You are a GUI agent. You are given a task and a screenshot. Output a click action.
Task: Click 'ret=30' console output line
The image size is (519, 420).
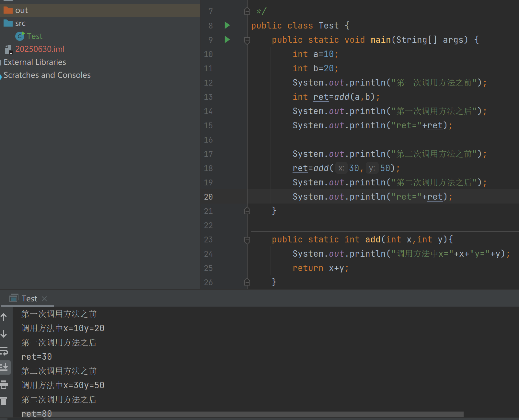pyautogui.click(x=37, y=357)
